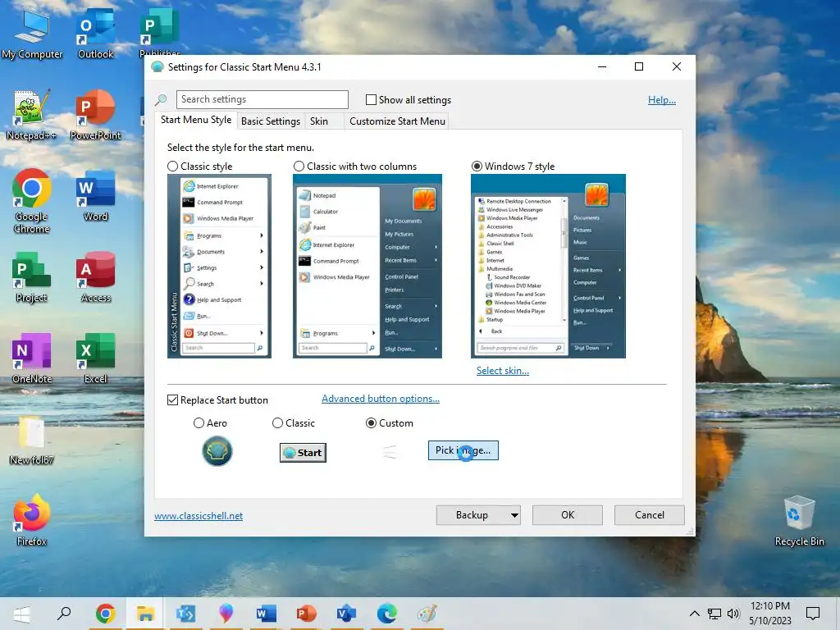This screenshot has width=840, height=630.
Task: Open PowerPoint desktop shortcut
Action: (95, 114)
